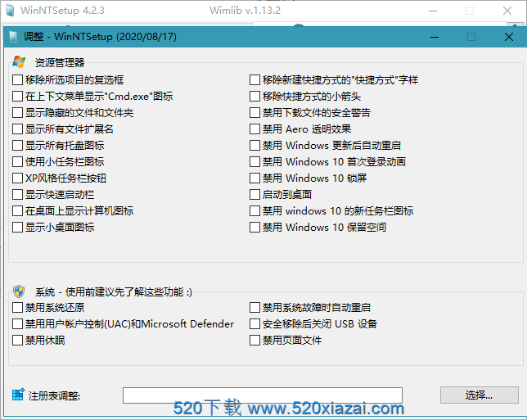Viewport: 527px width, 420px height.
Task: Check 禁用 Aero 透明效果 checkbox
Action: point(254,129)
